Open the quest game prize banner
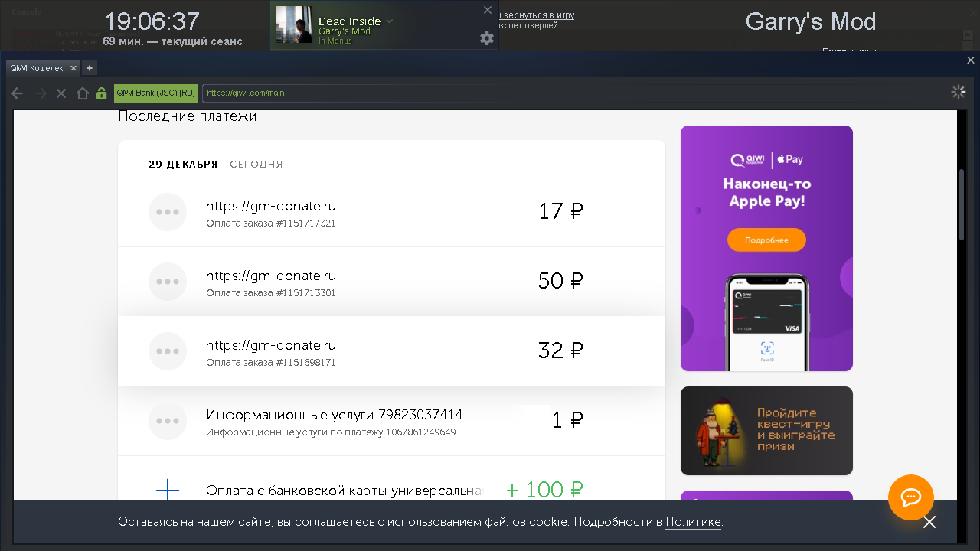Screen dimensions: 980x551 tap(766, 430)
